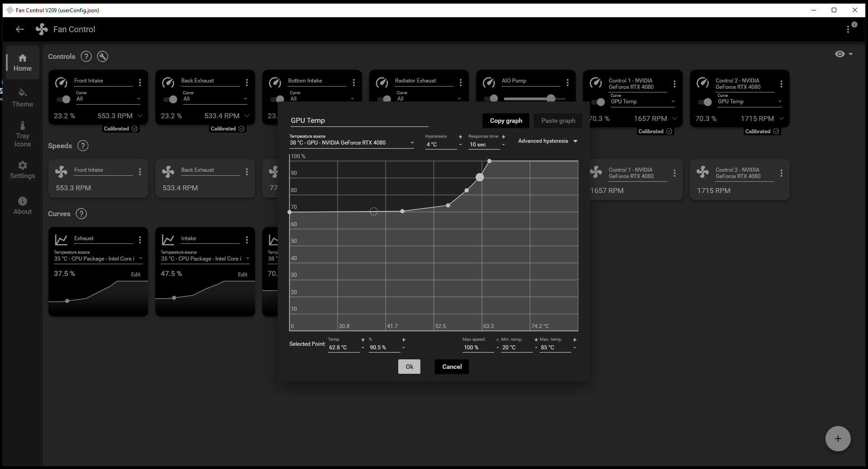Open the Control 2 NVIDIA control card menu

click(781, 84)
